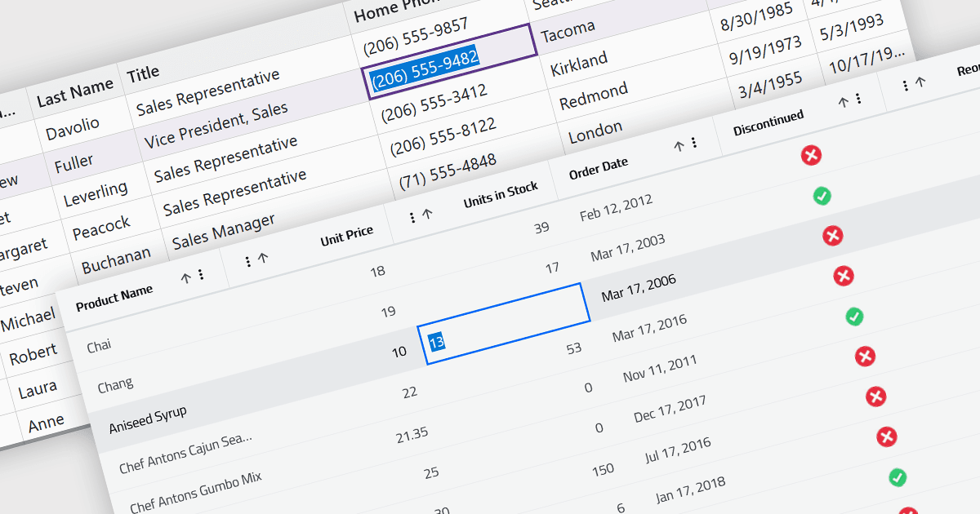
Task: Click the red X for the Jul 17, 2016 row
Action: 875,397
